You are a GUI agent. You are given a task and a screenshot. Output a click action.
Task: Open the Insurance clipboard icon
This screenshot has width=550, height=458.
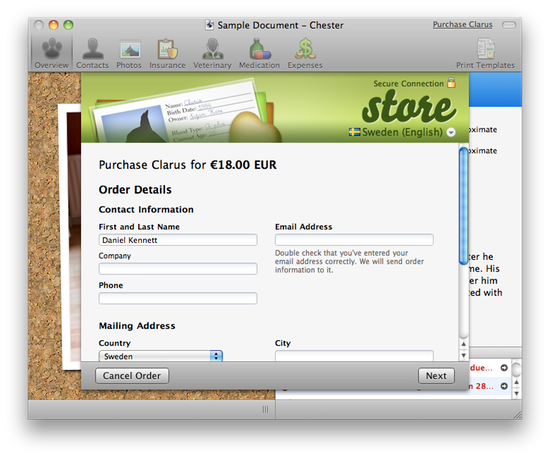tap(167, 53)
